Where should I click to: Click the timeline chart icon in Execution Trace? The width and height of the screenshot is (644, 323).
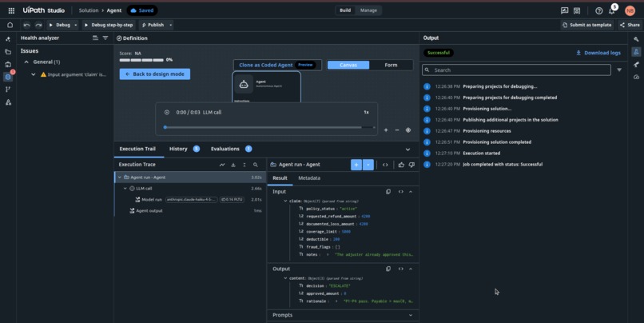[222, 165]
